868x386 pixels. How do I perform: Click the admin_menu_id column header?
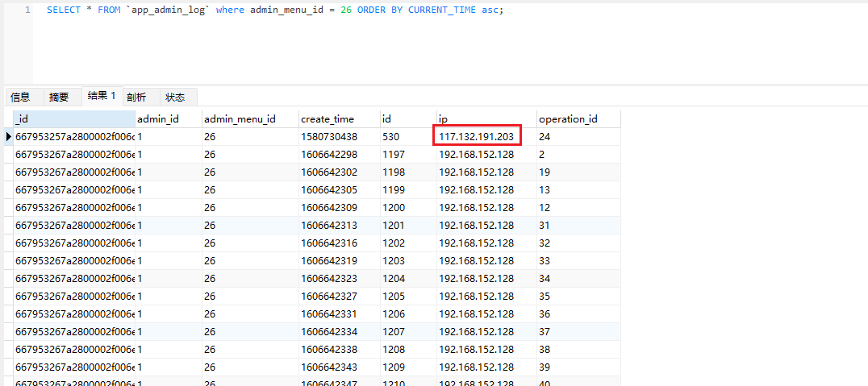[250, 119]
